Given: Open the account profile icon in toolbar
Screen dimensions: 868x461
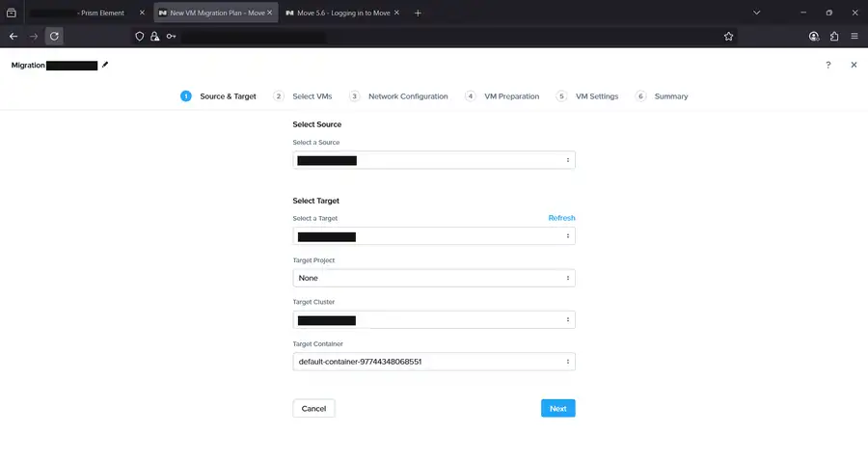Looking at the screenshot, I should pos(814,36).
